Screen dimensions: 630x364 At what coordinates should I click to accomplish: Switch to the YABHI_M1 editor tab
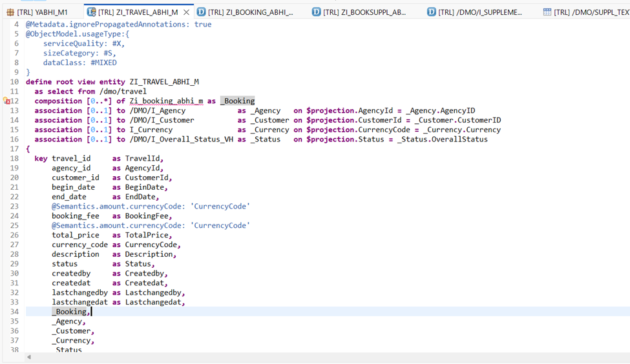37,12
